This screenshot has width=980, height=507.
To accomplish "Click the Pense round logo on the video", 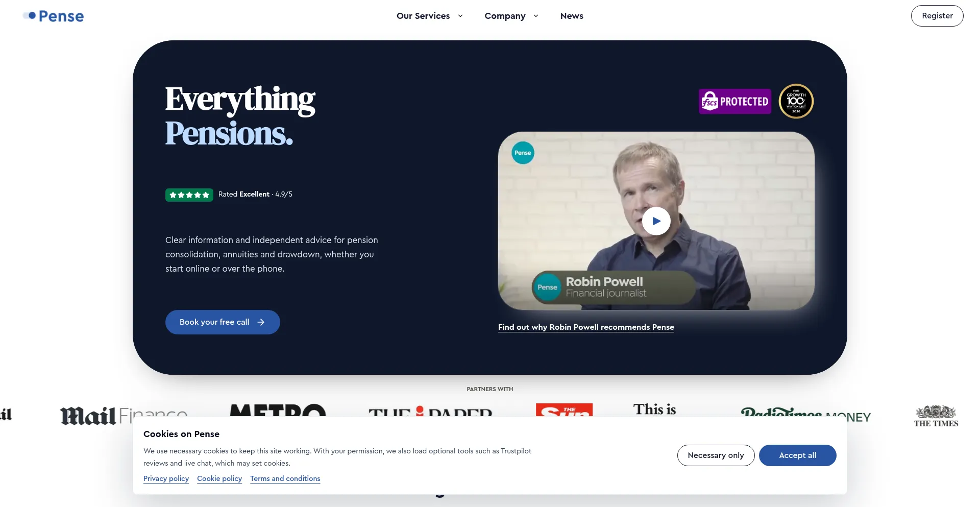I will tap(523, 153).
